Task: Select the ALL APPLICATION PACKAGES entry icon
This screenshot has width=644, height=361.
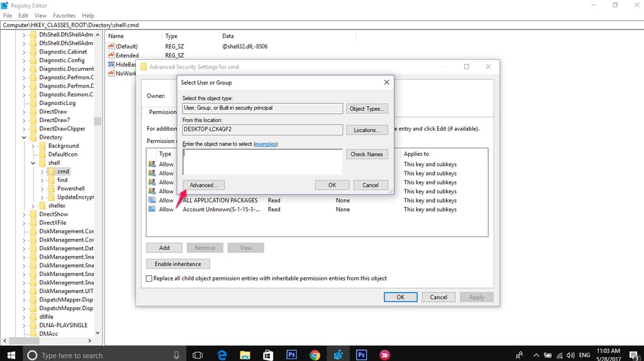Action: click(152, 200)
